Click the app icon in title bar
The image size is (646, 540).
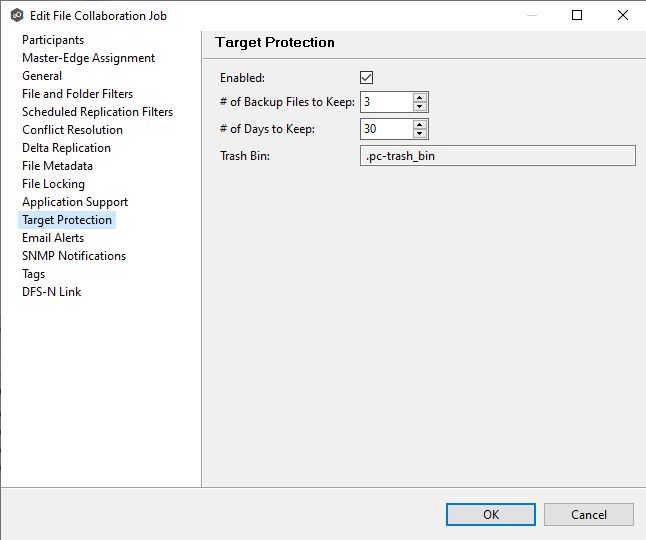[16, 16]
